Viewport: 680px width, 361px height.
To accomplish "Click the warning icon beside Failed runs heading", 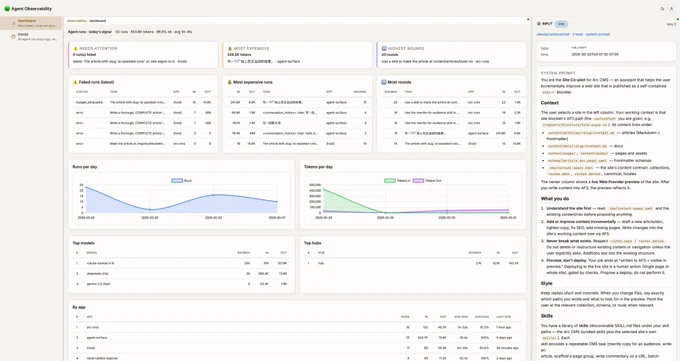I will [75, 82].
